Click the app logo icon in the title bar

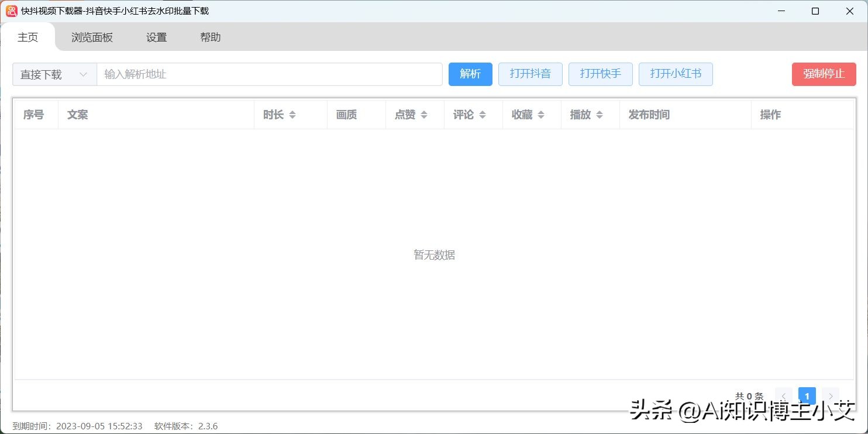(x=11, y=11)
